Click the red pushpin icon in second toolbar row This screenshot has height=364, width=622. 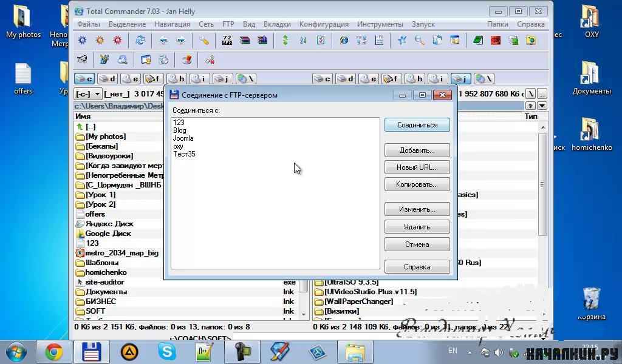187,60
